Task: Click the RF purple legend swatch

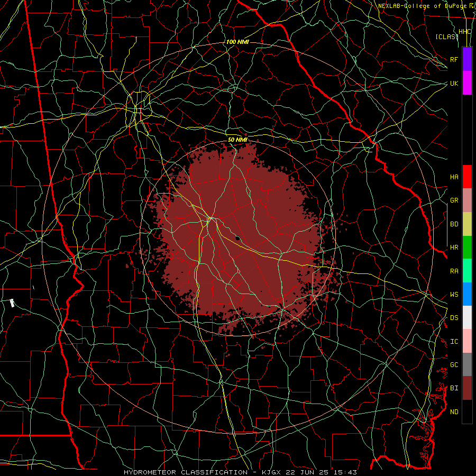Action: point(467,59)
